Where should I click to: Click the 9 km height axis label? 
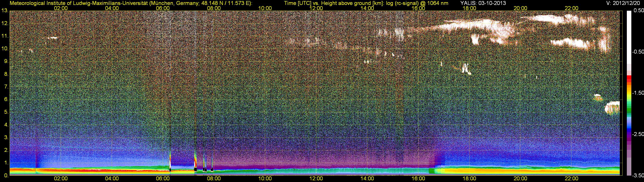6,61
